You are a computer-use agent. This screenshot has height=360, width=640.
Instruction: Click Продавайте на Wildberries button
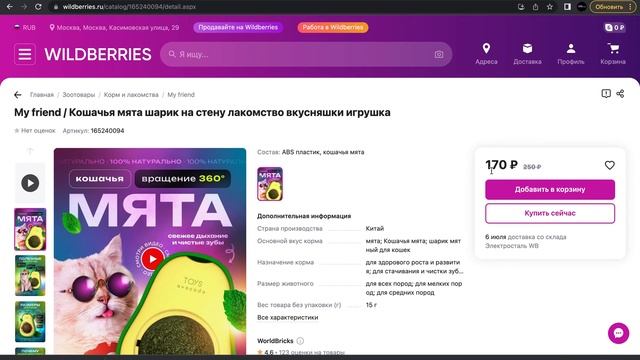(x=238, y=27)
